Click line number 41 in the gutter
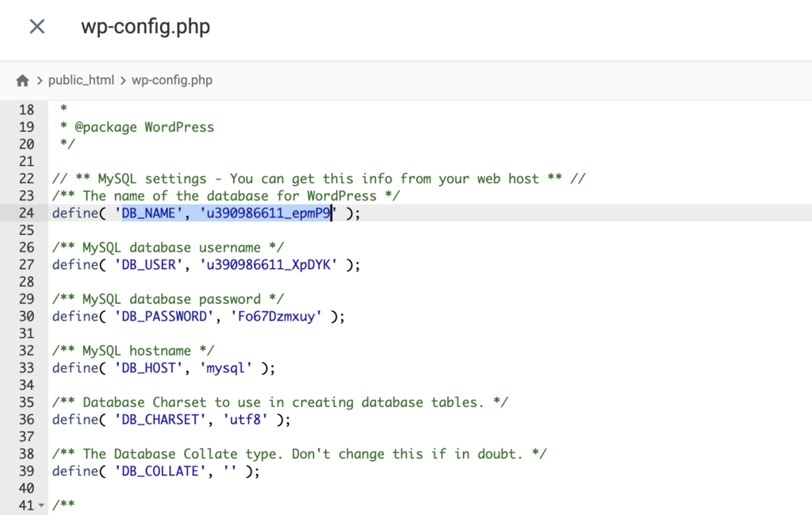 (26, 505)
